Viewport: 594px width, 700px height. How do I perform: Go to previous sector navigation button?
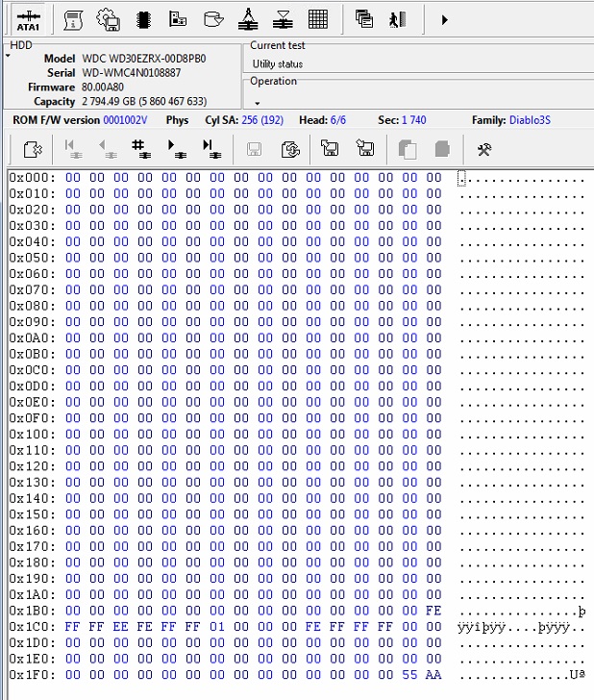pos(108,149)
